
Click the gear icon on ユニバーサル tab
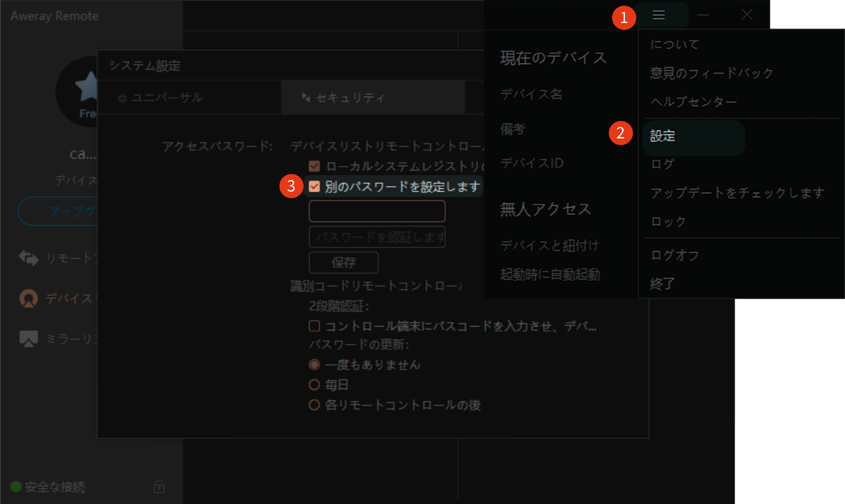click(x=122, y=98)
